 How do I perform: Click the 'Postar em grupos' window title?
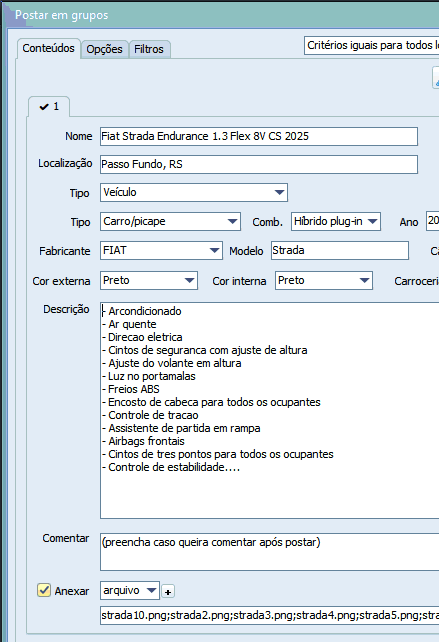62,15
